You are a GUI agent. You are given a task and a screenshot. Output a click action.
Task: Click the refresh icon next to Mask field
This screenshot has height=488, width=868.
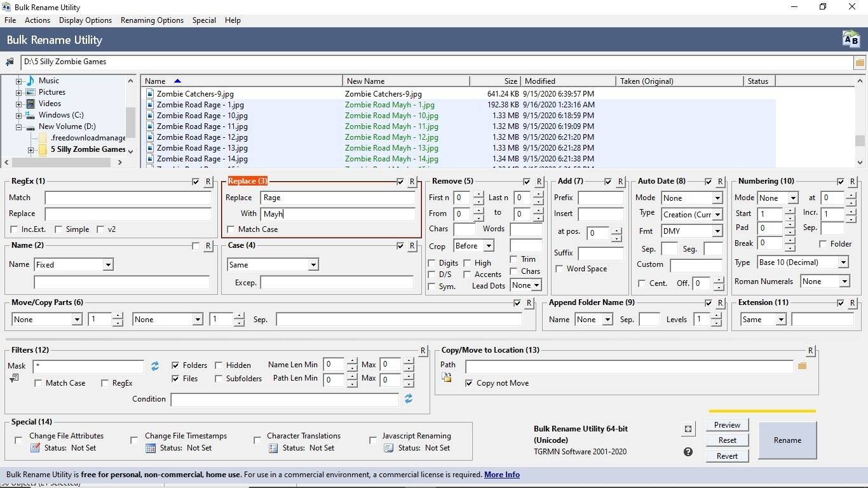point(154,366)
